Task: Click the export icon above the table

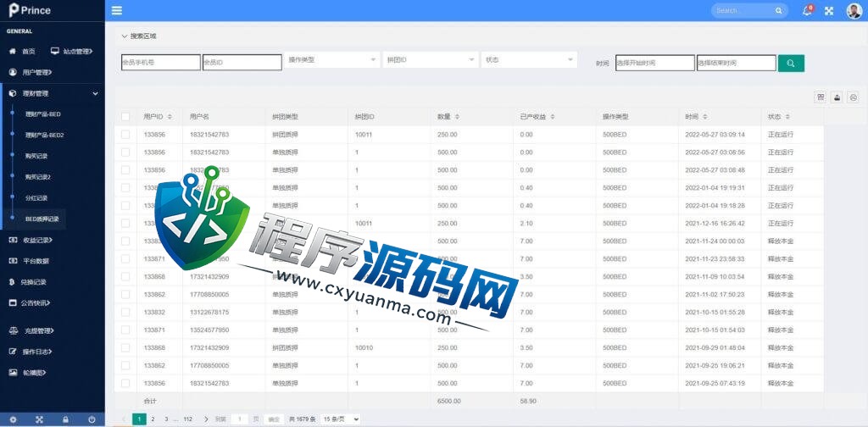Action: coord(837,97)
